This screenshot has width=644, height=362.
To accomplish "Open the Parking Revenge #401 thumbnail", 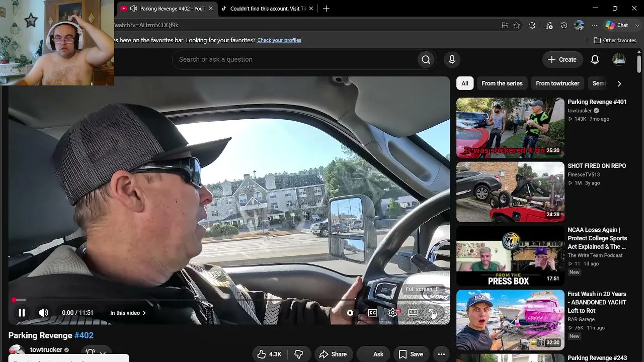I will [510, 128].
